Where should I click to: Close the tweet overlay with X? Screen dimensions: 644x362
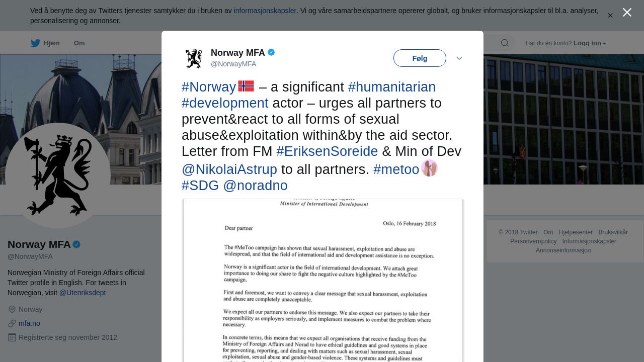[x=627, y=13]
